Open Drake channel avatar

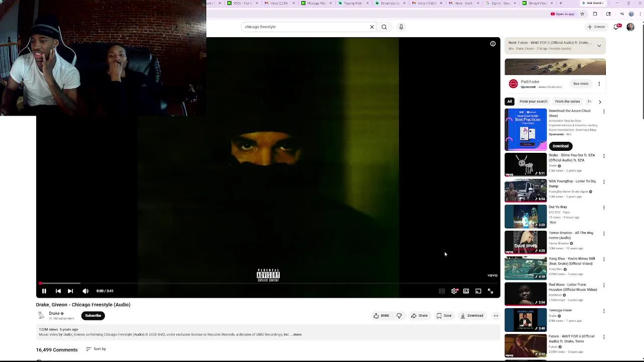(41, 316)
